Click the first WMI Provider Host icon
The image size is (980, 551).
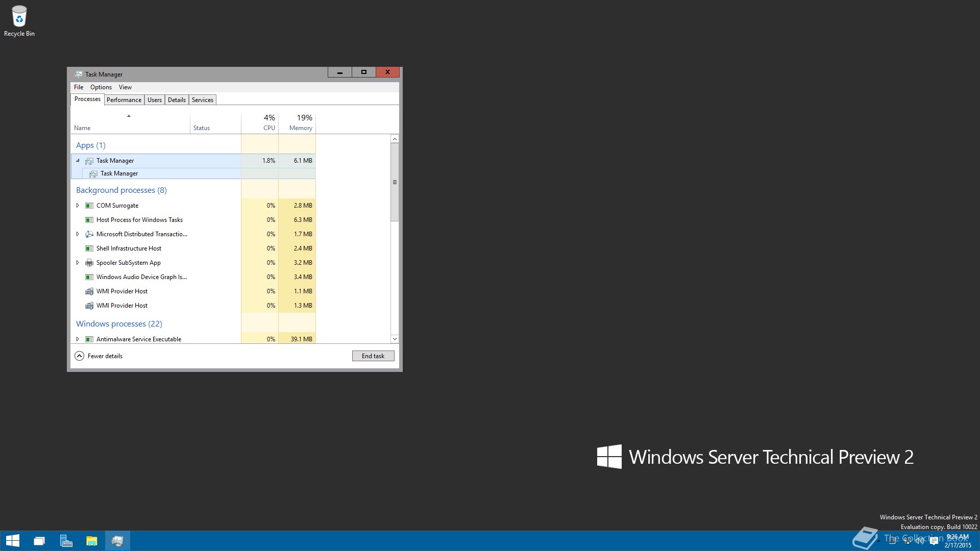(89, 291)
